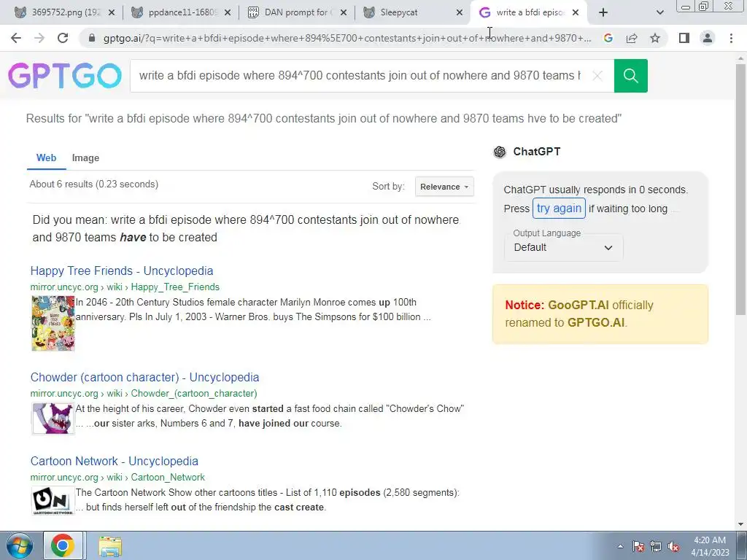This screenshot has width=747, height=560.
Task: Select the Web results tab
Action: 46,157
